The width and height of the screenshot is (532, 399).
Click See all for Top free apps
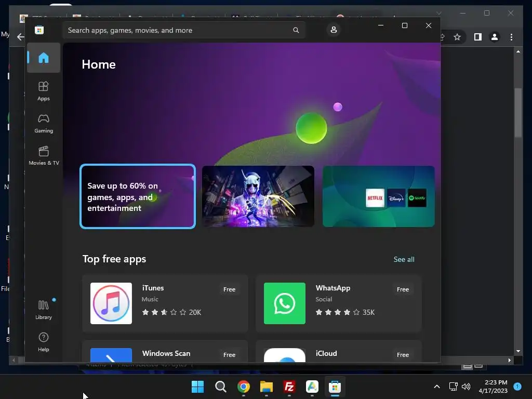pyautogui.click(x=404, y=260)
